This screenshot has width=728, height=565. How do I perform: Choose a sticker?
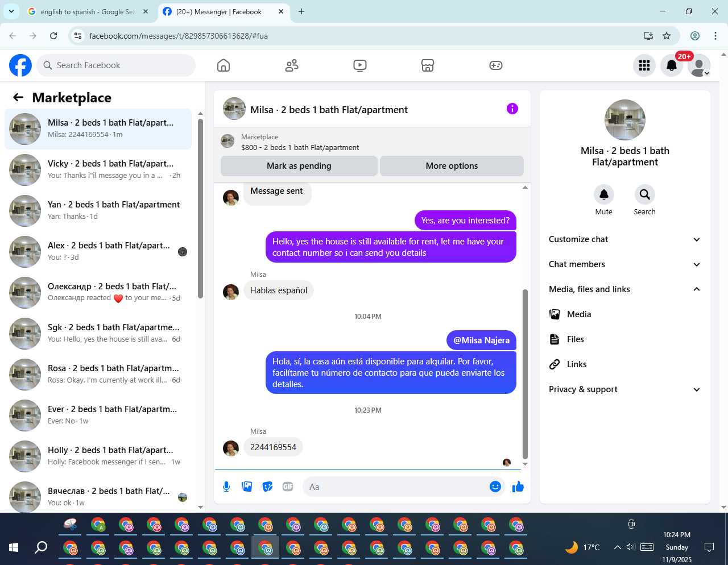[x=267, y=487]
